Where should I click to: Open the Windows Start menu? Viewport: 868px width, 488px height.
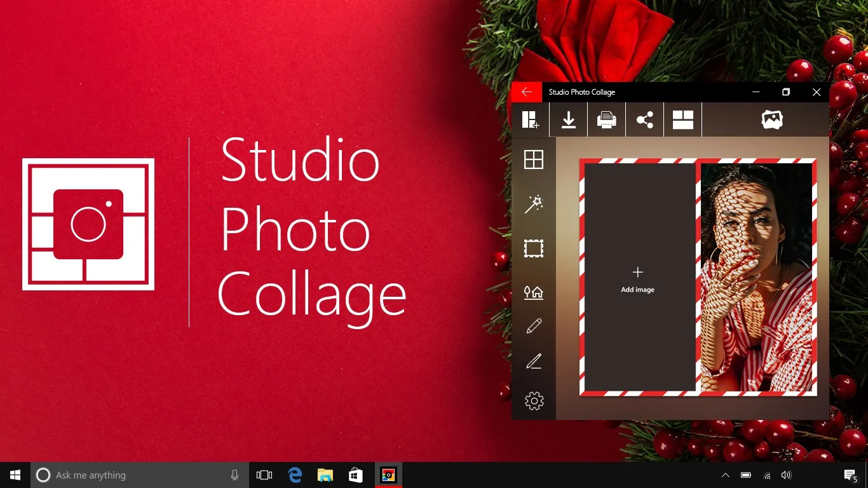click(x=15, y=475)
